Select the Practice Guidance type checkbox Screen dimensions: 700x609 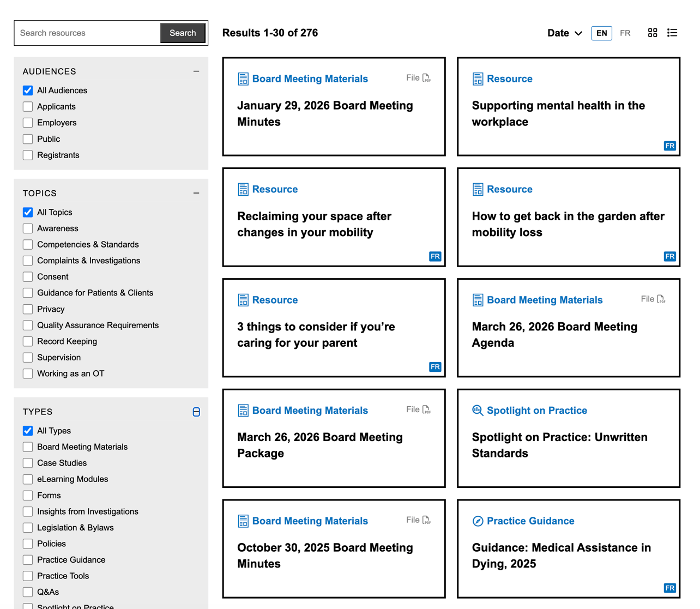[28, 560]
